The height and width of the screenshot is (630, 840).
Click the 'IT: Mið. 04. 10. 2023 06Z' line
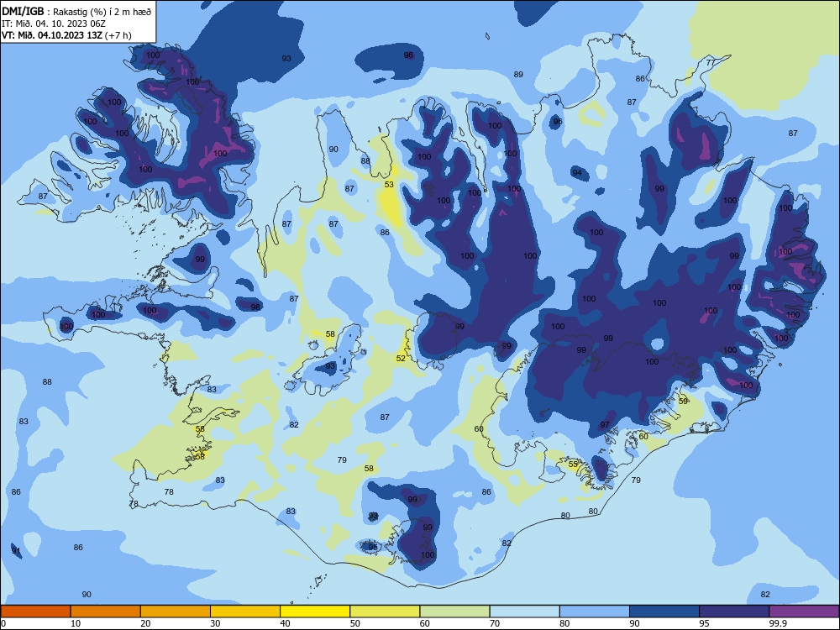tap(54, 24)
